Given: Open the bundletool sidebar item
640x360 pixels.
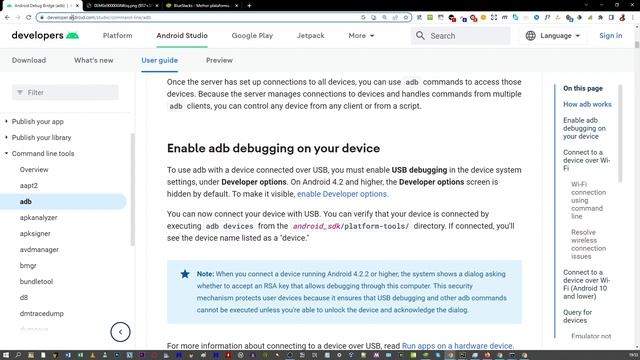Looking at the screenshot, I should coord(36,282).
